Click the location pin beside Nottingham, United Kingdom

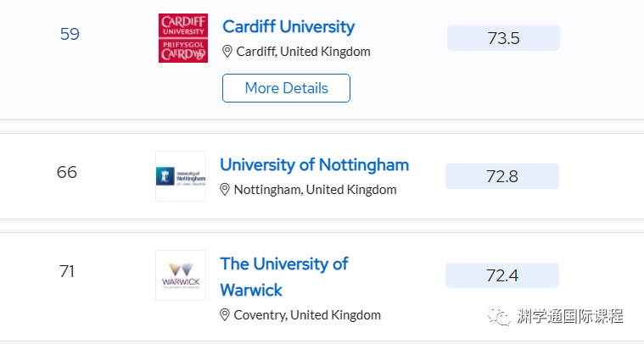(225, 190)
